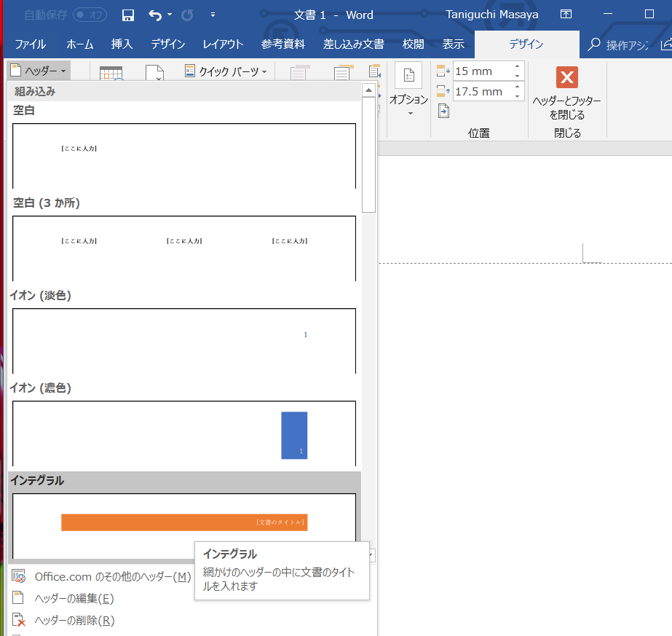The width and height of the screenshot is (672, 636).
Task: Click ヘッダーとフッターを閉じる button
Action: click(x=567, y=95)
